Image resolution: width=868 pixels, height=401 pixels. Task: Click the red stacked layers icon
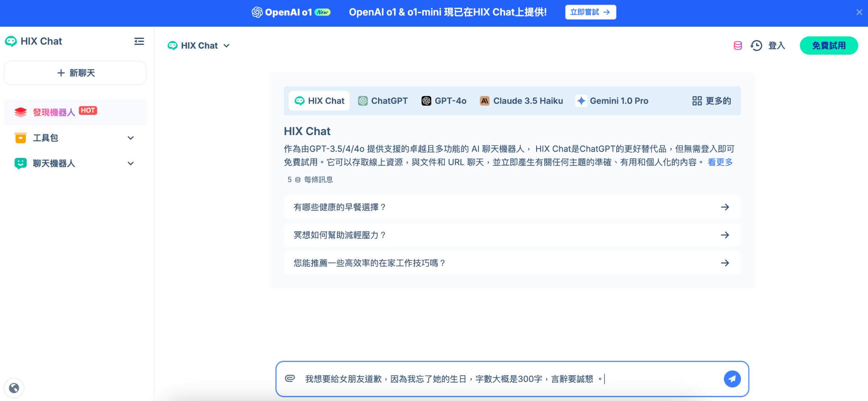(20, 112)
